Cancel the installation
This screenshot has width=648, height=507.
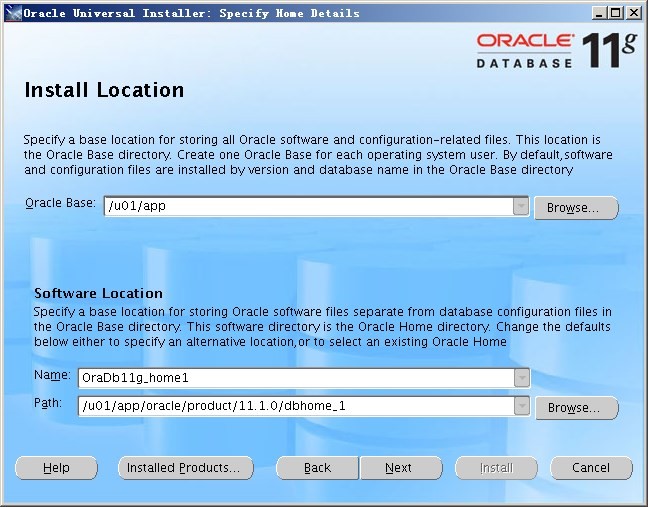click(591, 468)
